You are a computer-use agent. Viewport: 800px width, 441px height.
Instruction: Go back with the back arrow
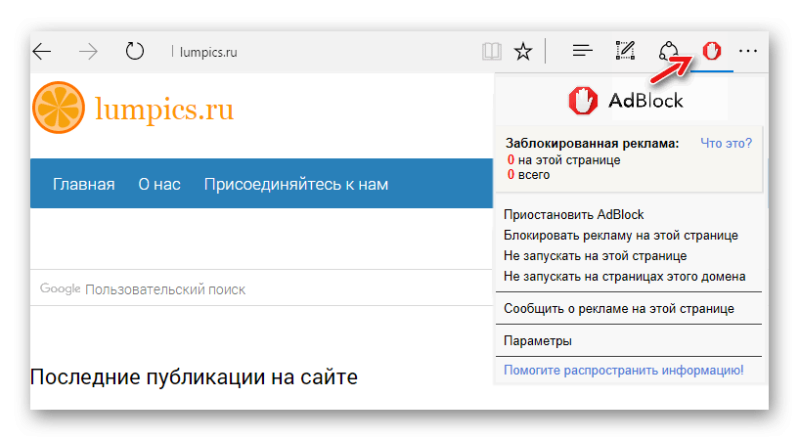pos(42,51)
